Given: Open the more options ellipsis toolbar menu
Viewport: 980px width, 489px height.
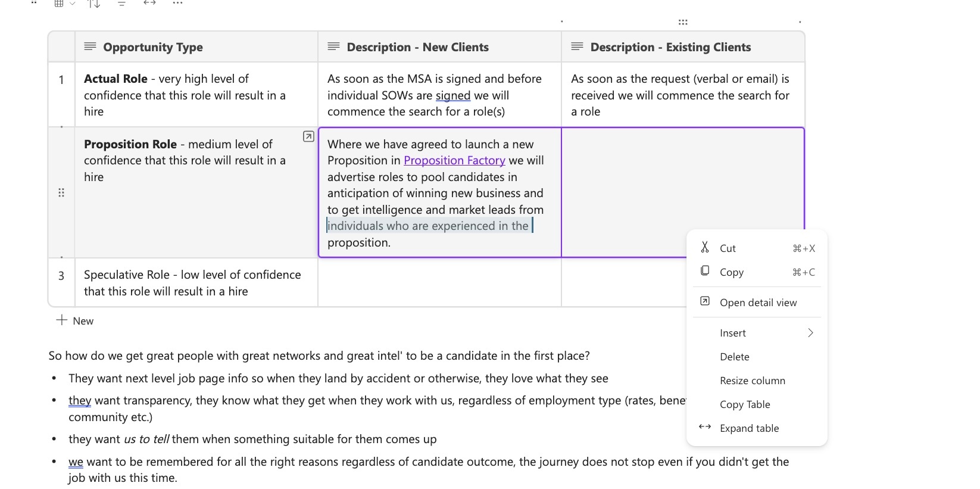Looking at the screenshot, I should click(177, 3).
